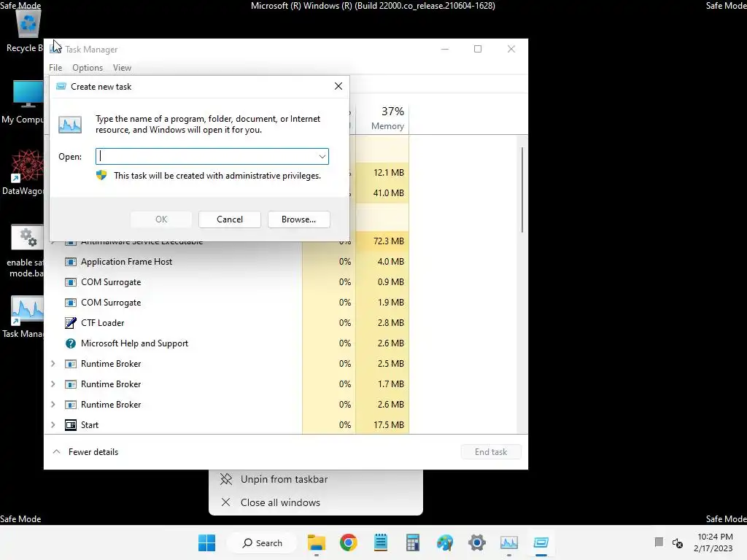Expand the first Runtime Broker process
747x560 pixels.
click(53, 364)
